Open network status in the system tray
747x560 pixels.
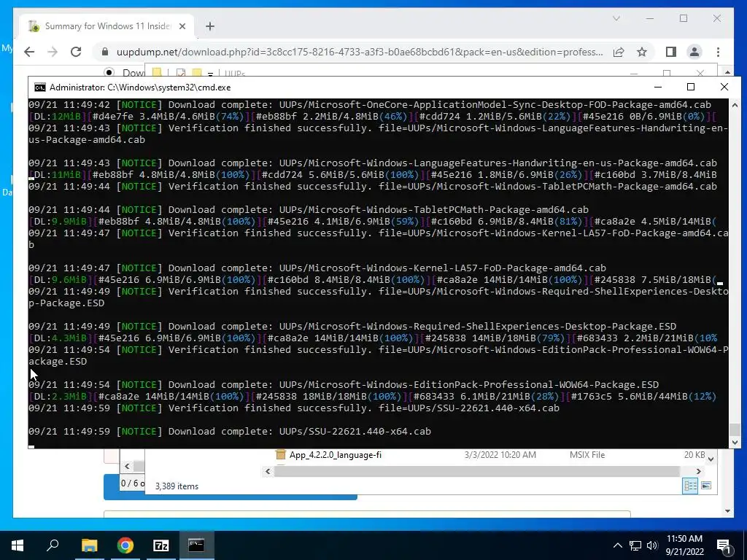pos(635,545)
